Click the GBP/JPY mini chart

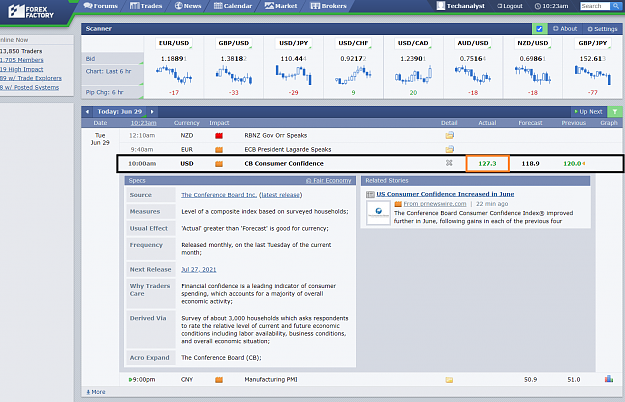pos(593,75)
